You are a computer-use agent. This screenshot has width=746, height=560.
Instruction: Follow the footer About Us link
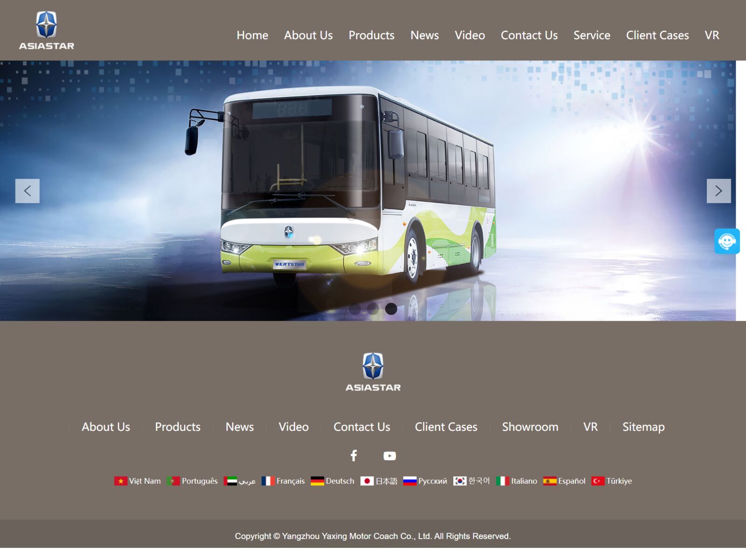pyautogui.click(x=106, y=427)
